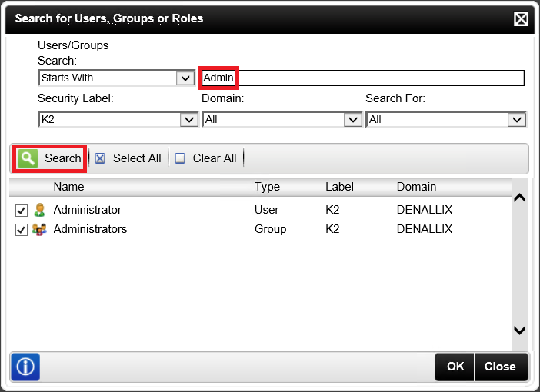
Task: Click K2 label in the Administrator row
Action: pos(332,210)
